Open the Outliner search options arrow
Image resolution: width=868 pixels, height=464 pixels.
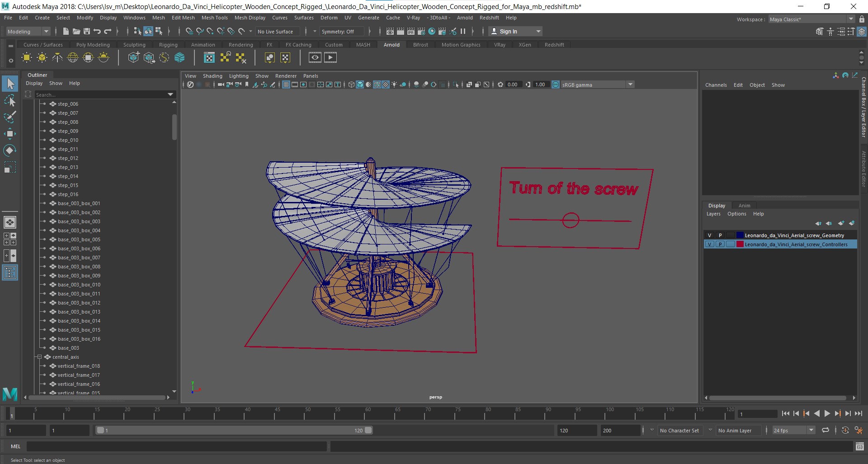tap(170, 94)
